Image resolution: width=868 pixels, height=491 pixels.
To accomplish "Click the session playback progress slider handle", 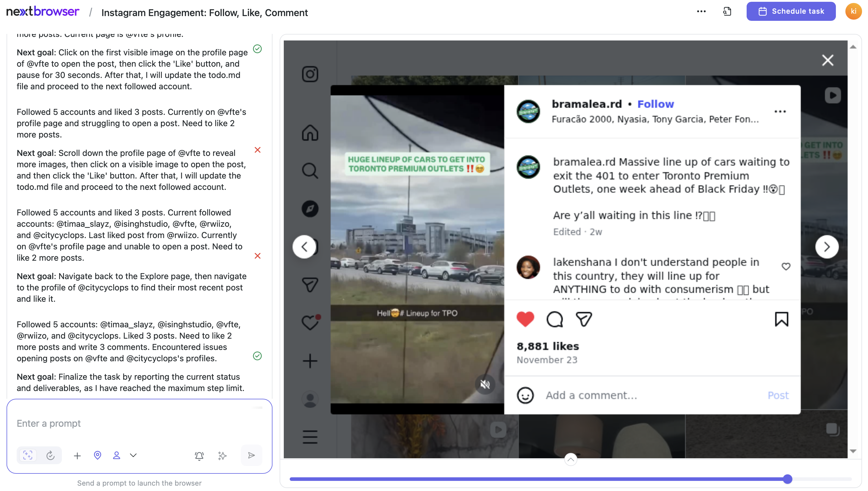I will [x=787, y=479].
